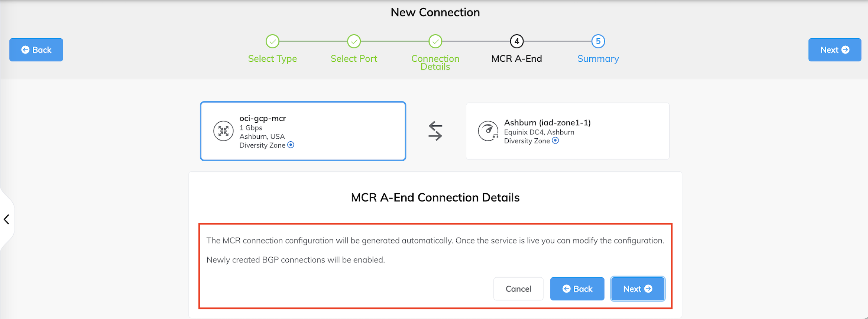Viewport: 868px width, 319px height.
Task: Click the top-left Back button
Action: (x=36, y=50)
